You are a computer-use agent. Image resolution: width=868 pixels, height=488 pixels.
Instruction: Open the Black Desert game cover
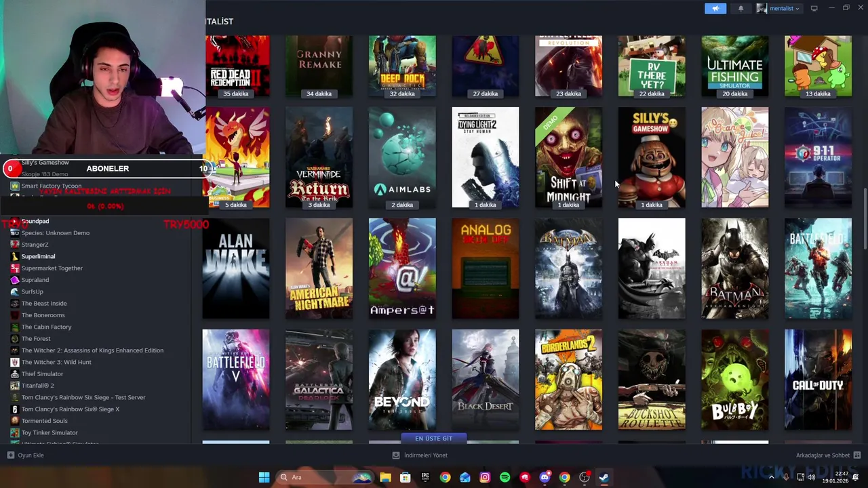click(x=486, y=380)
